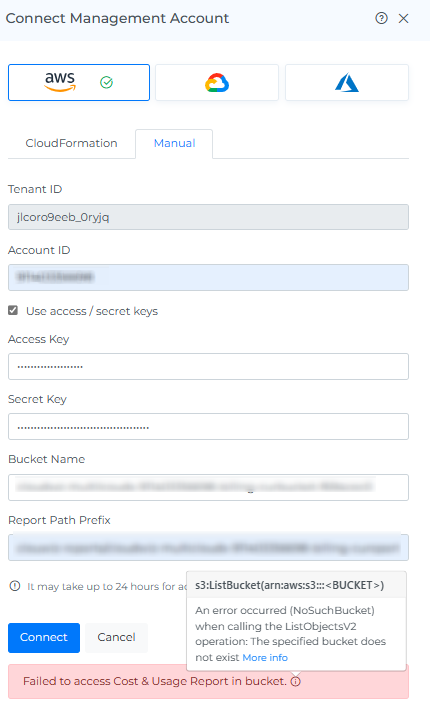The width and height of the screenshot is (430, 713).
Task: Click into the Access Key field
Action: coord(208,367)
